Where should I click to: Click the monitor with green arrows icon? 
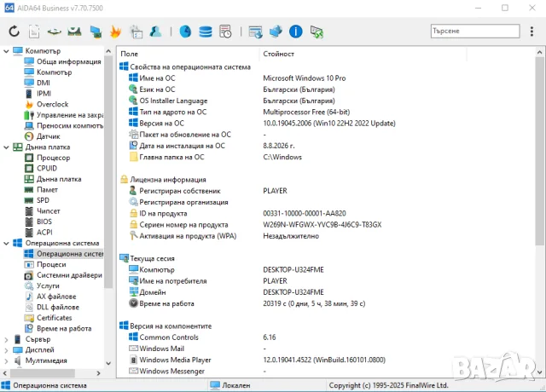(317, 32)
